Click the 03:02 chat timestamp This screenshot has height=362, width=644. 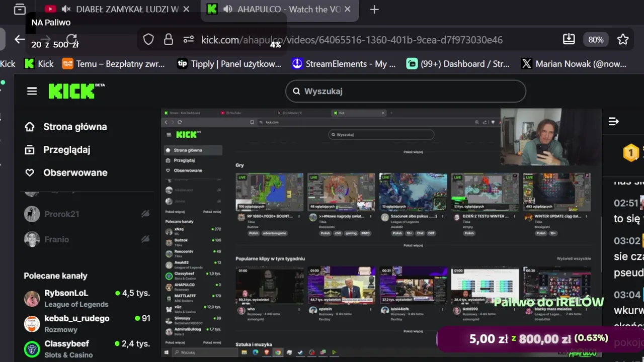coord(627,241)
